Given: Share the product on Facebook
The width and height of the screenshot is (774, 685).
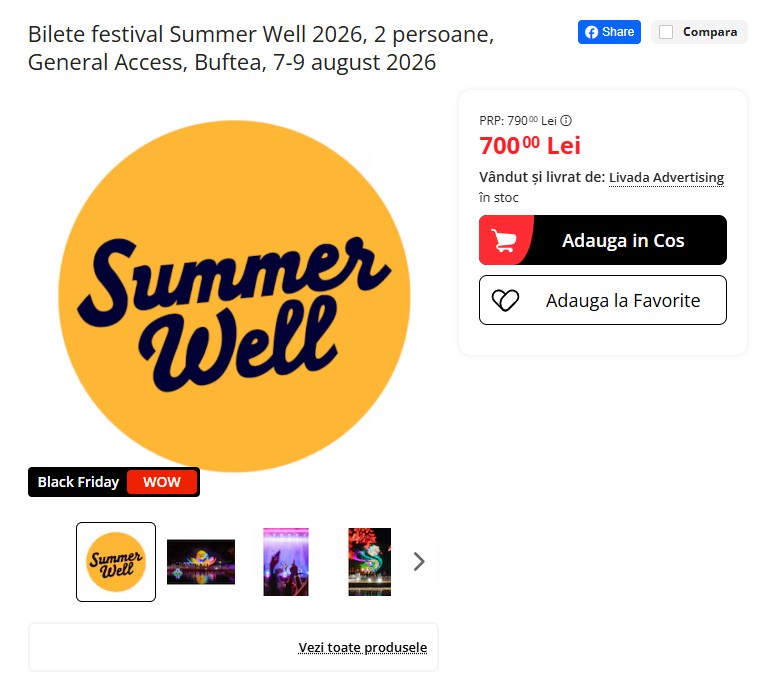Looking at the screenshot, I should 609,32.
